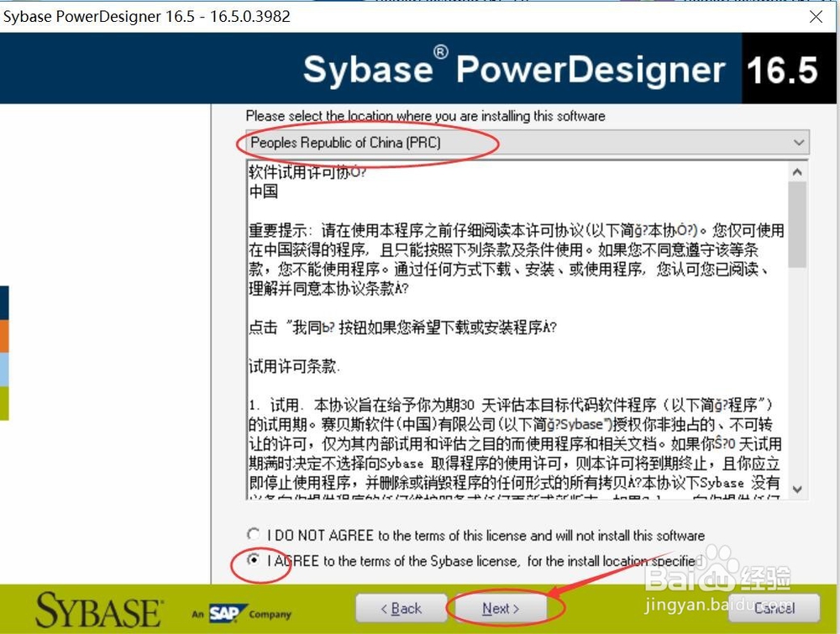Click the license text scroll up arrow
Image resolution: width=840 pixels, height=634 pixels.
click(x=797, y=172)
